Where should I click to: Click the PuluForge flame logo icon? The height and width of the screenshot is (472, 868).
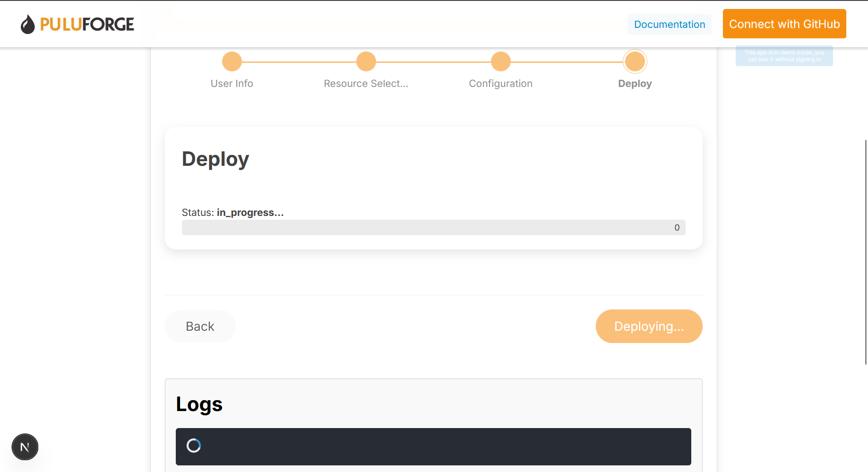click(x=28, y=24)
